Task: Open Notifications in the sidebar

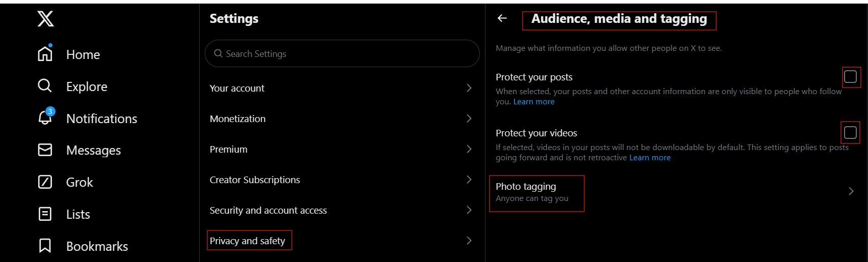Action: (102, 119)
